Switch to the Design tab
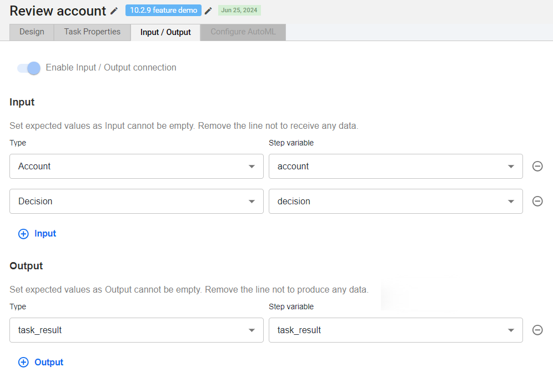553x392 pixels. pos(32,32)
